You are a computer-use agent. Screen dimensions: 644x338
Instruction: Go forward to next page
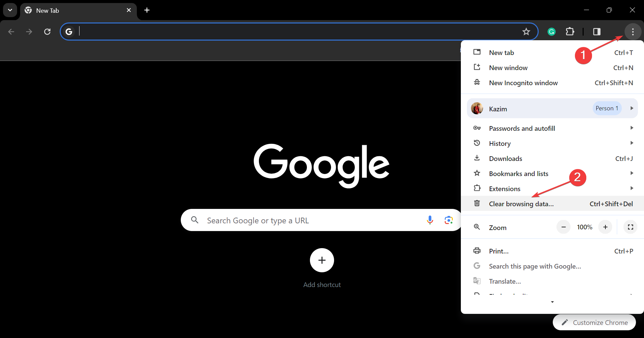(29, 32)
